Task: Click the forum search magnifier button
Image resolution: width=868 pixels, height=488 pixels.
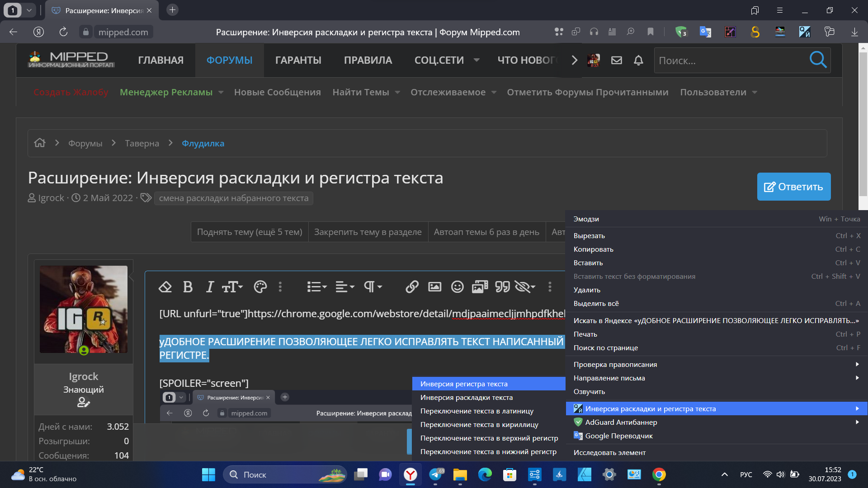Action: [818, 60]
